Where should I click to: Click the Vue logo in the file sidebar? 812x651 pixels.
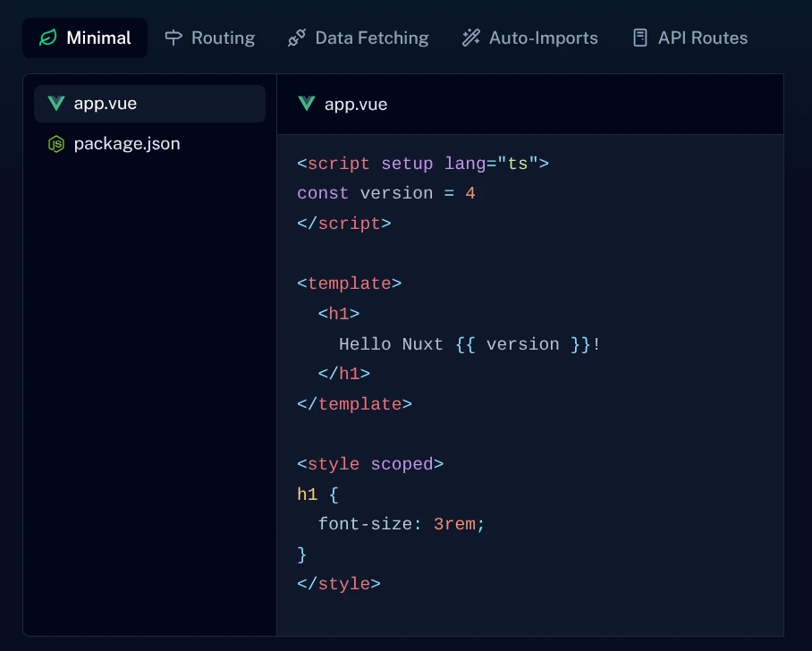[x=56, y=104]
